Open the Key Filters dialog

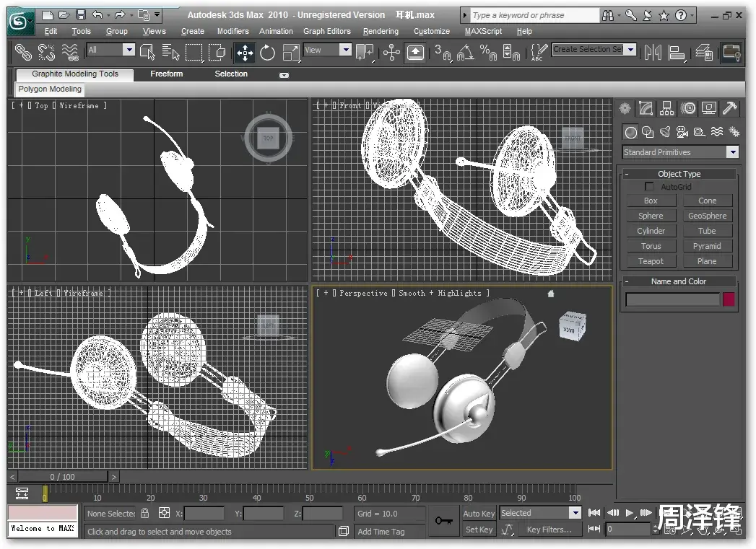549,530
